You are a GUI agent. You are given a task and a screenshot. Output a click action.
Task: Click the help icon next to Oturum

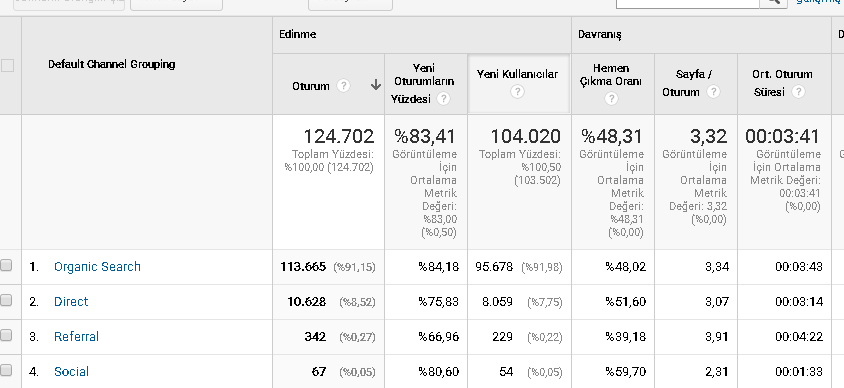click(343, 86)
